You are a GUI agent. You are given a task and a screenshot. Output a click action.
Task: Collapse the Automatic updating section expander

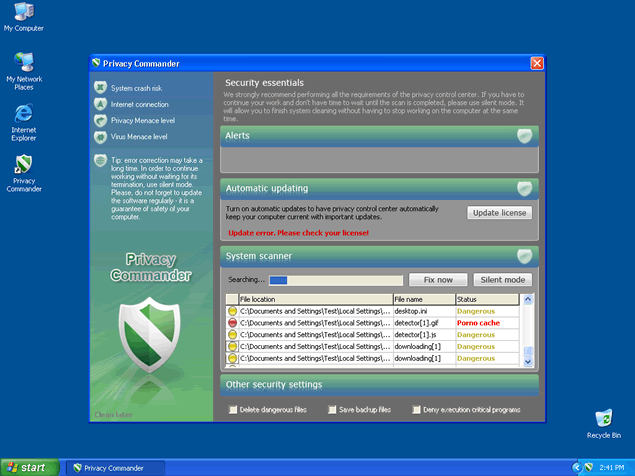coord(524,188)
